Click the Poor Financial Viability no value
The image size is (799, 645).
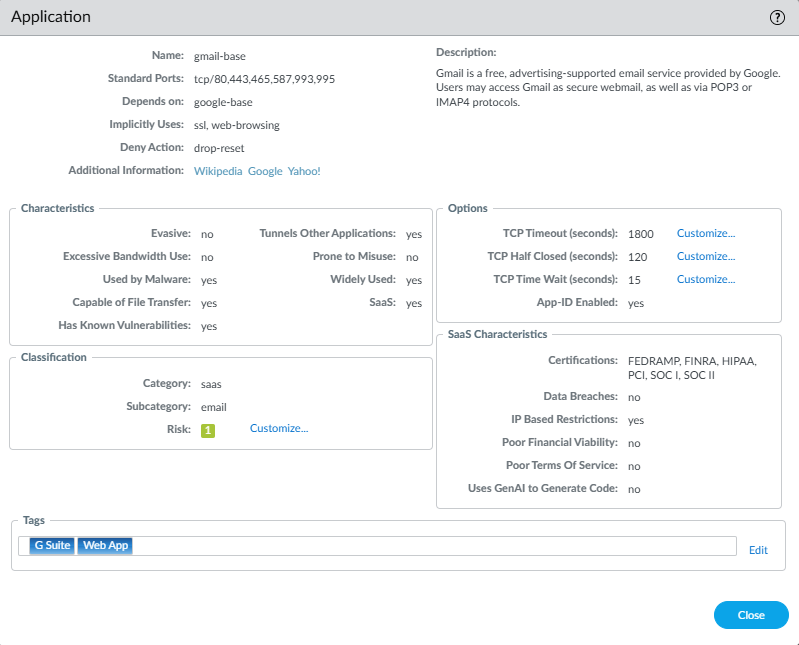(x=634, y=443)
